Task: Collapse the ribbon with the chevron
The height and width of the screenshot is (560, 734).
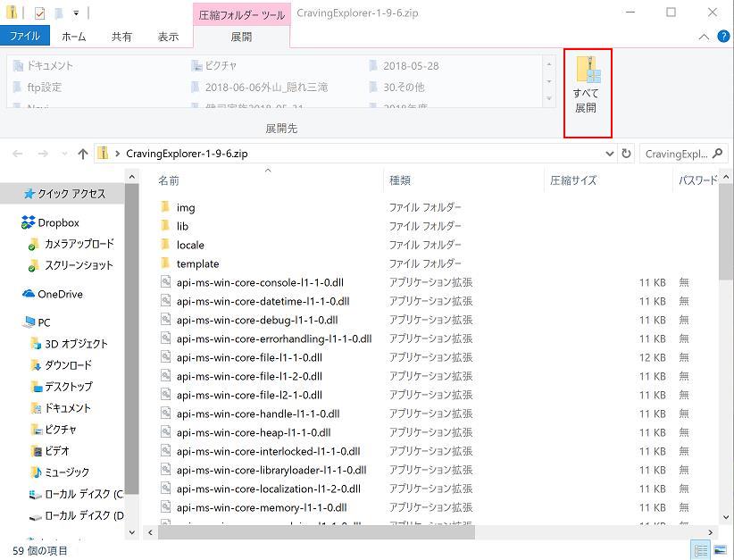Action: [x=704, y=37]
